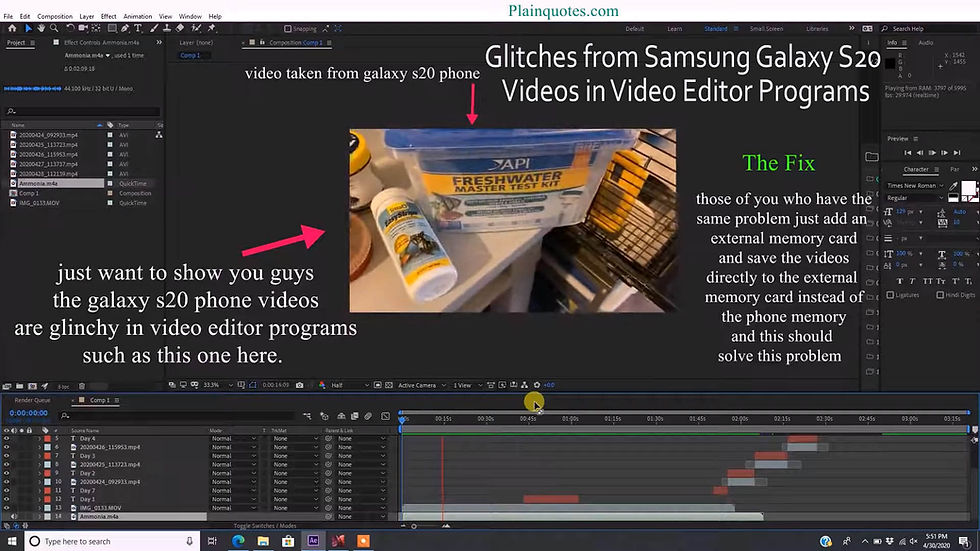Select the Hand tool
Screen dimensions: 980x551
pyautogui.click(x=41, y=28)
